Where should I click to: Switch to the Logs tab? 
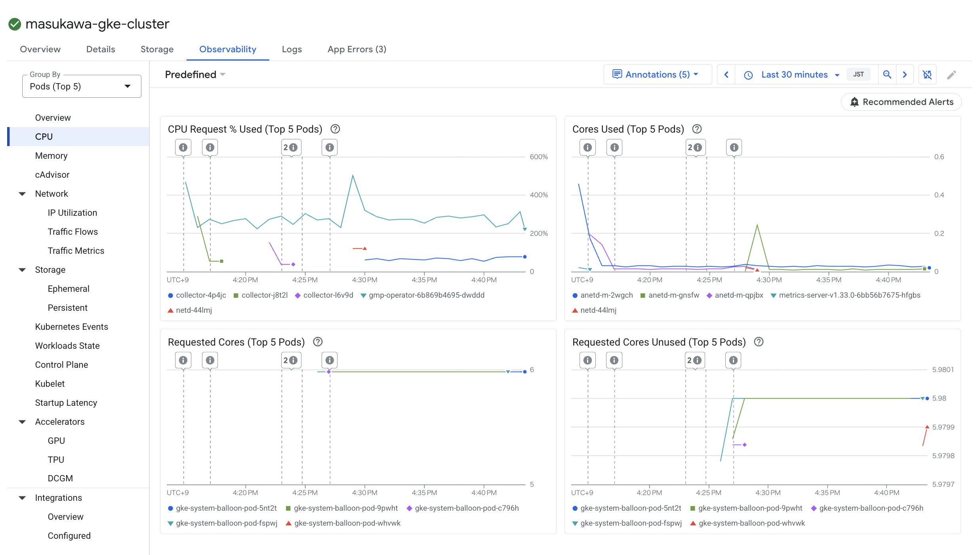pyautogui.click(x=292, y=49)
